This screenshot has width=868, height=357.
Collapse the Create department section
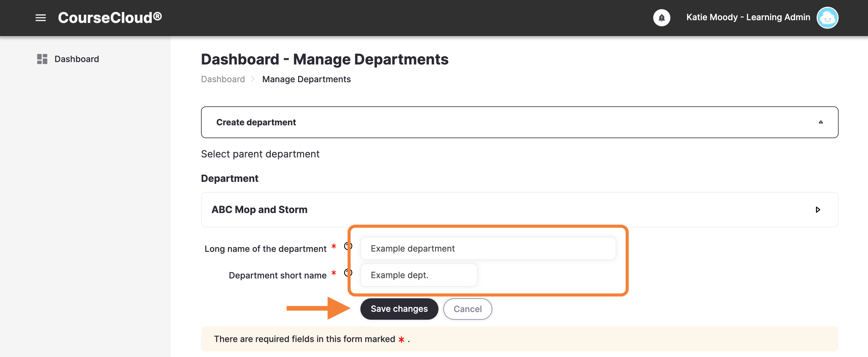pyautogui.click(x=519, y=122)
